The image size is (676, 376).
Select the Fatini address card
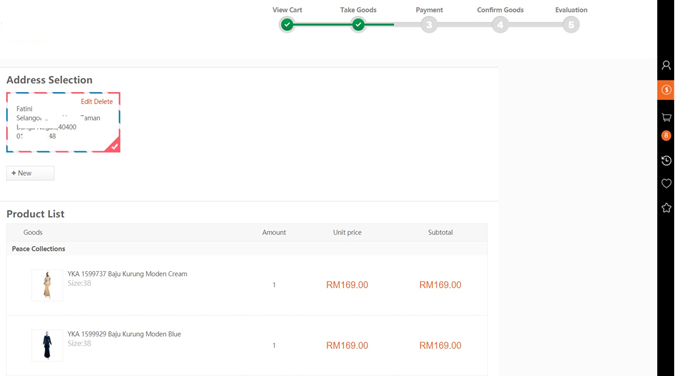pos(63,122)
